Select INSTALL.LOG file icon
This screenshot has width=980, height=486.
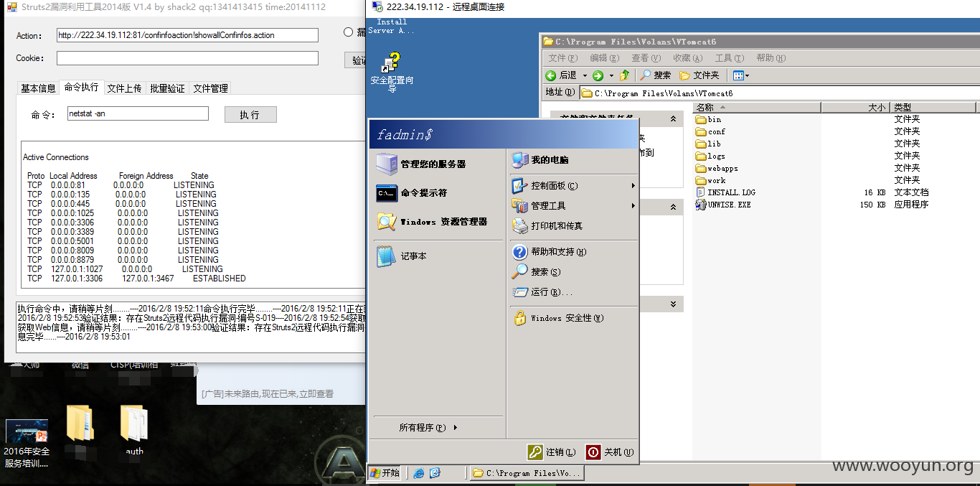coord(701,192)
